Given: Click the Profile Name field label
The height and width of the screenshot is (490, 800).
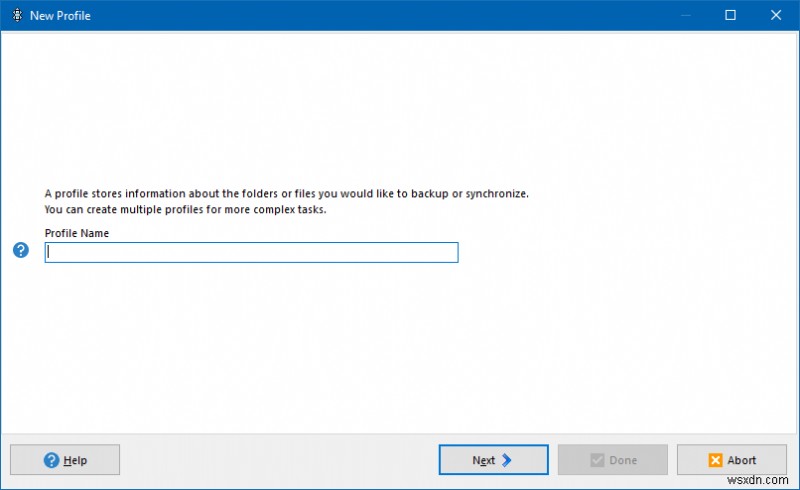Looking at the screenshot, I should pos(77,233).
